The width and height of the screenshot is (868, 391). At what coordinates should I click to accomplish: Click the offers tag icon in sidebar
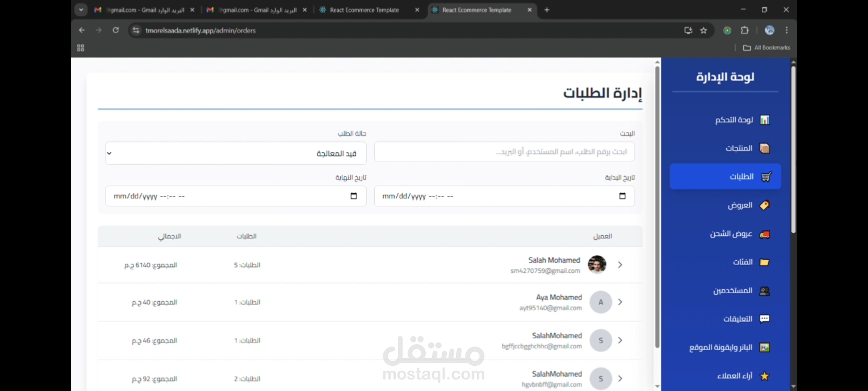(x=765, y=205)
